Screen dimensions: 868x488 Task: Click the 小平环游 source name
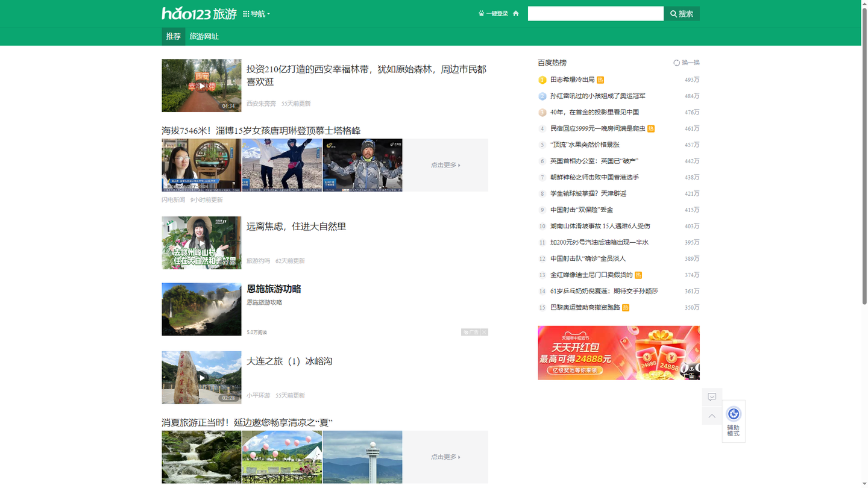(258, 396)
